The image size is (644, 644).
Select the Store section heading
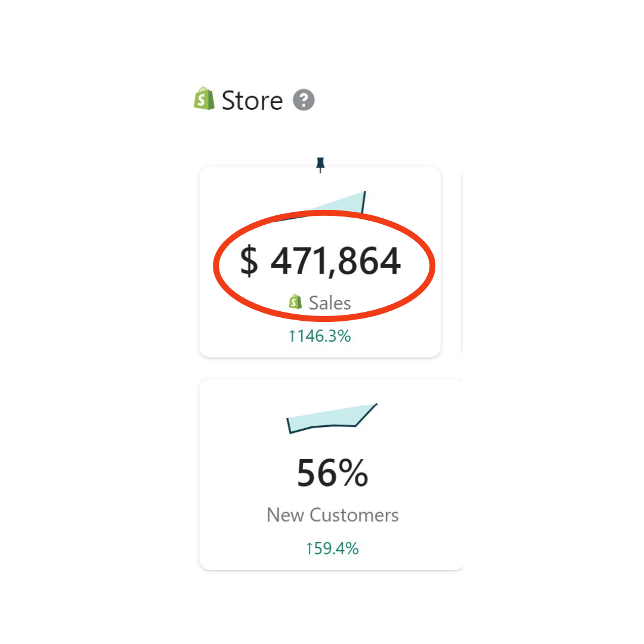pyautogui.click(x=252, y=100)
